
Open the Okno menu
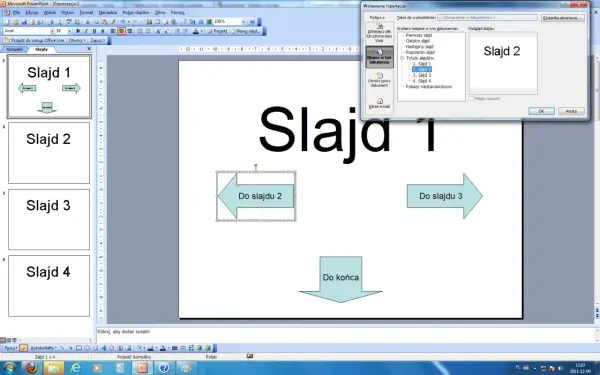point(160,13)
